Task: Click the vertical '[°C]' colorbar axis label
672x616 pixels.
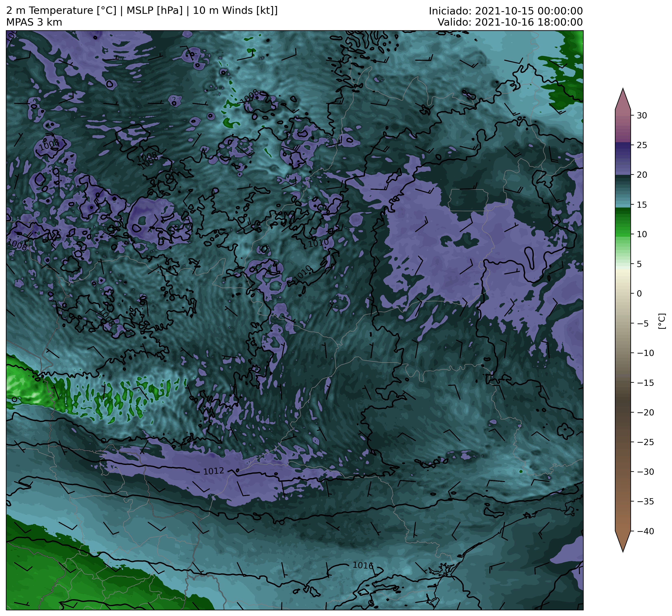Action: 662,321
